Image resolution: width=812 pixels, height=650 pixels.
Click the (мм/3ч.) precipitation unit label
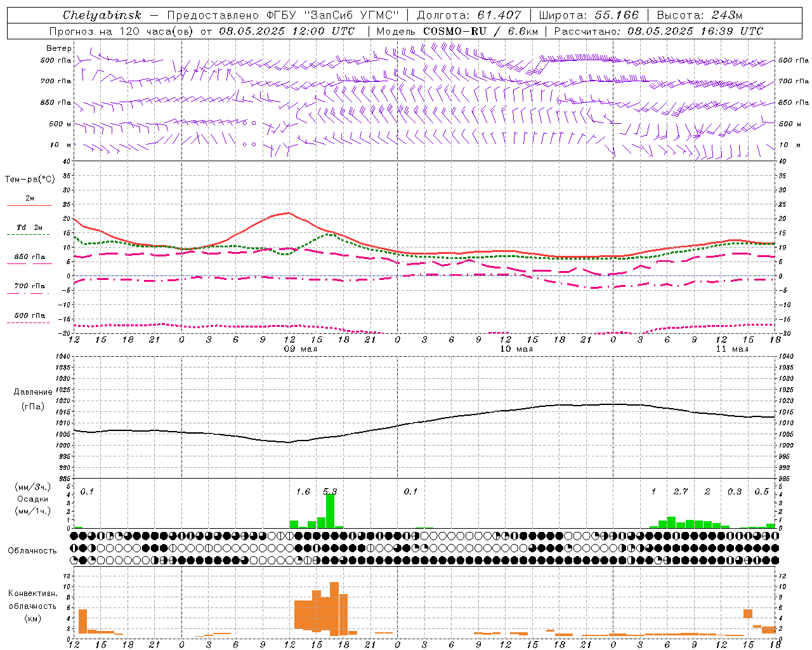[32, 487]
